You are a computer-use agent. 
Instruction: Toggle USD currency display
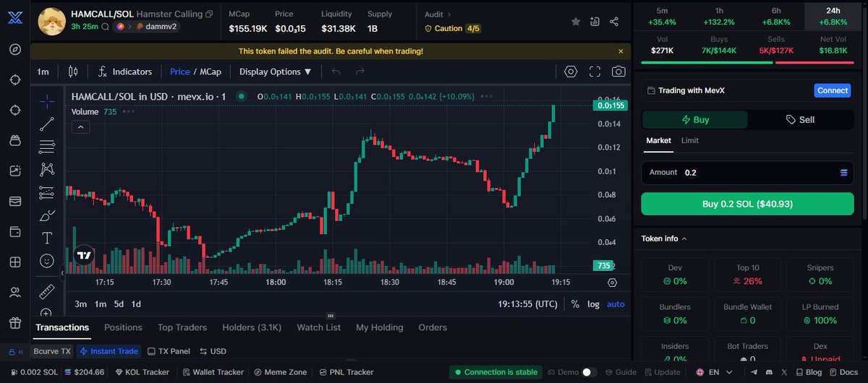pyautogui.click(x=213, y=351)
